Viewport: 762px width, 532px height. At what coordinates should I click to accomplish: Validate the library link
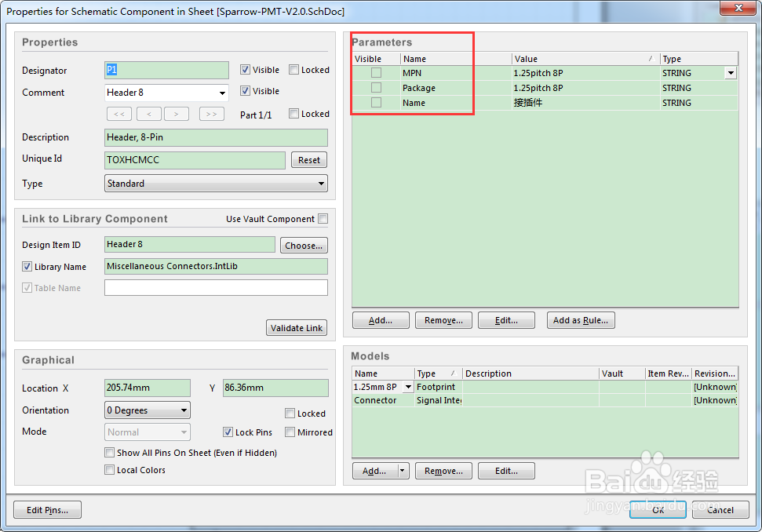click(297, 327)
